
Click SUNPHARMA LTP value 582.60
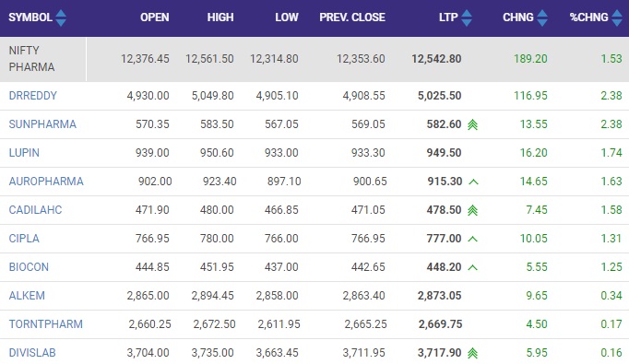[x=444, y=124]
